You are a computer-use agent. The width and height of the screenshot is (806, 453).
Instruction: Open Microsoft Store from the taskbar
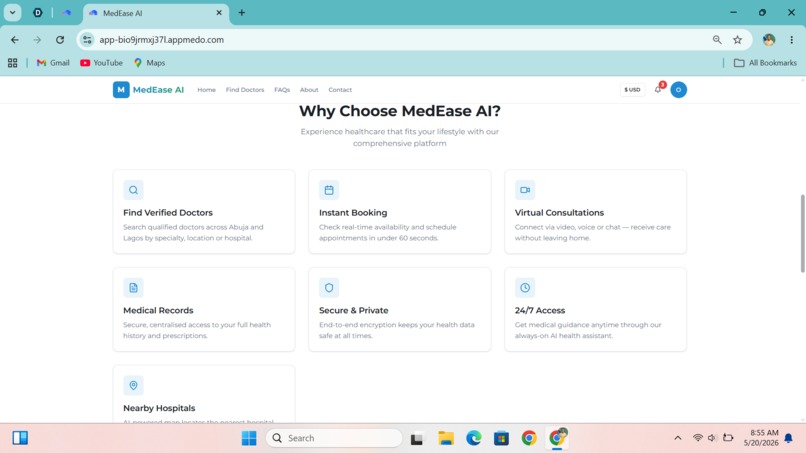pos(501,438)
